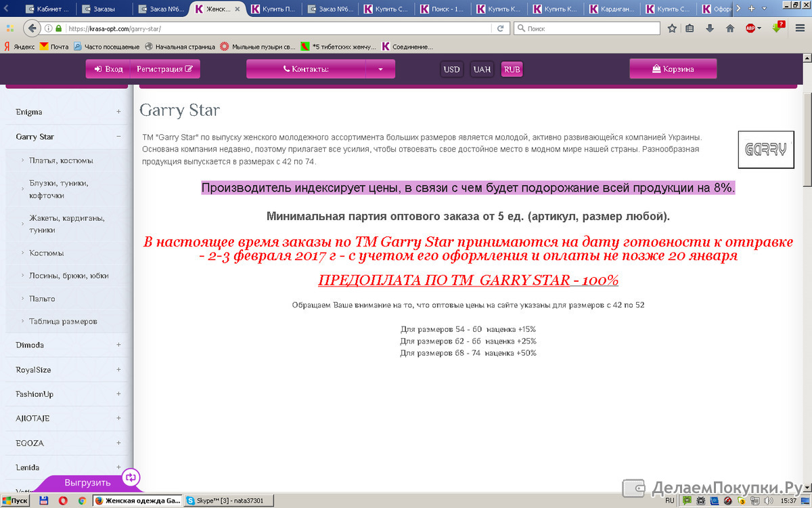Screen dimensions: 812x508
Task: Open the Регистрация page
Action: 165,69
